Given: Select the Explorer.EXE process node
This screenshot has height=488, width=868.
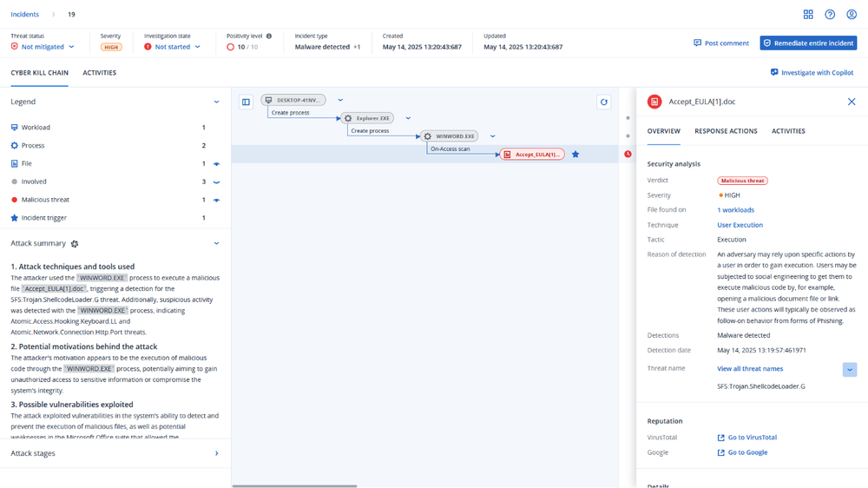Looking at the screenshot, I should (x=367, y=118).
